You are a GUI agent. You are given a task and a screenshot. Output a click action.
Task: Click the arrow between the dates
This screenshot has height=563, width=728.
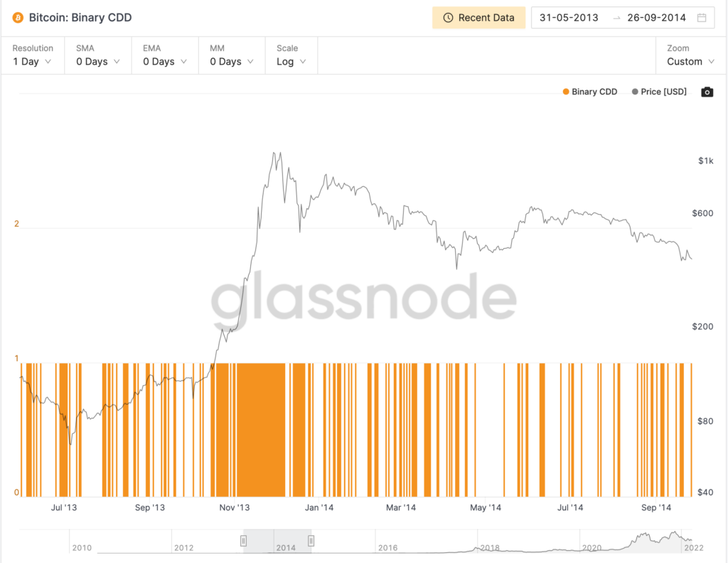616,18
